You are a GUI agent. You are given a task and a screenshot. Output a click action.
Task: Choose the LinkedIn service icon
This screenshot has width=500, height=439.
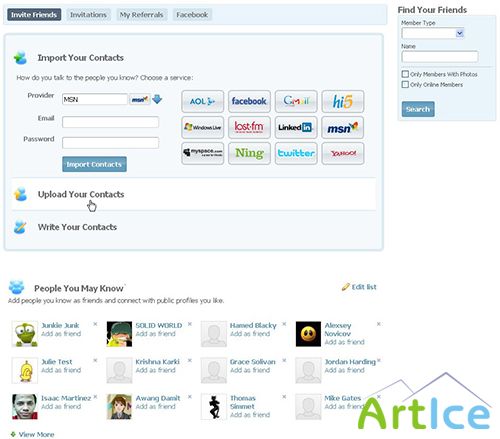pyautogui.click(x=296, y=127)
